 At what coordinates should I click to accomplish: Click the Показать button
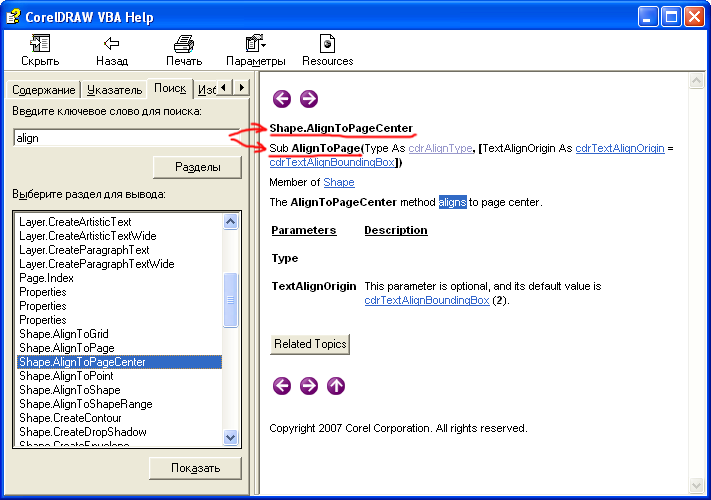[x=195, y=468]
